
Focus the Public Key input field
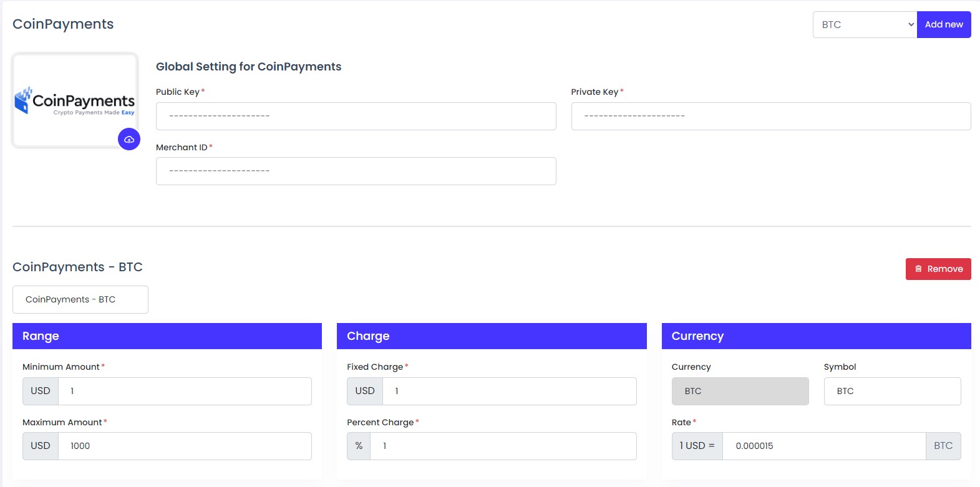click(356, 117)
